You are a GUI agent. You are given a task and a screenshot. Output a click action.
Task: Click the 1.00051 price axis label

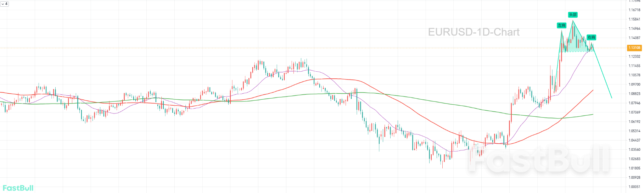point(634,187)
